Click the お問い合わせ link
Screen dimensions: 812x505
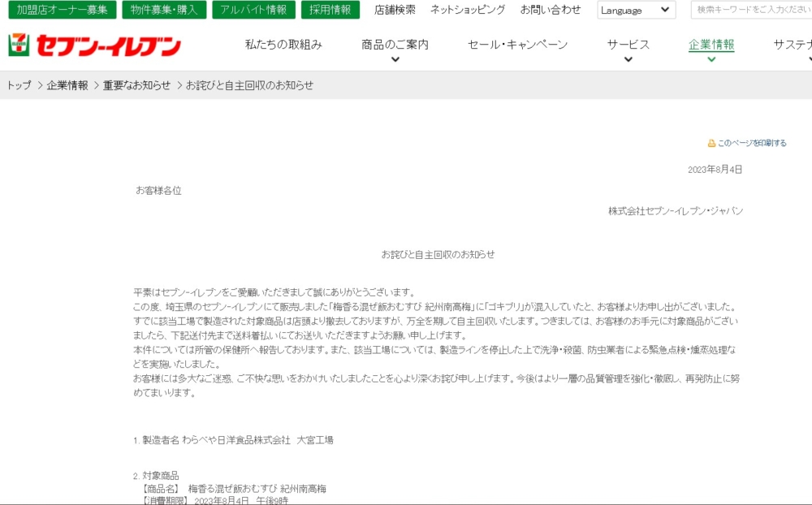point(551,10)
